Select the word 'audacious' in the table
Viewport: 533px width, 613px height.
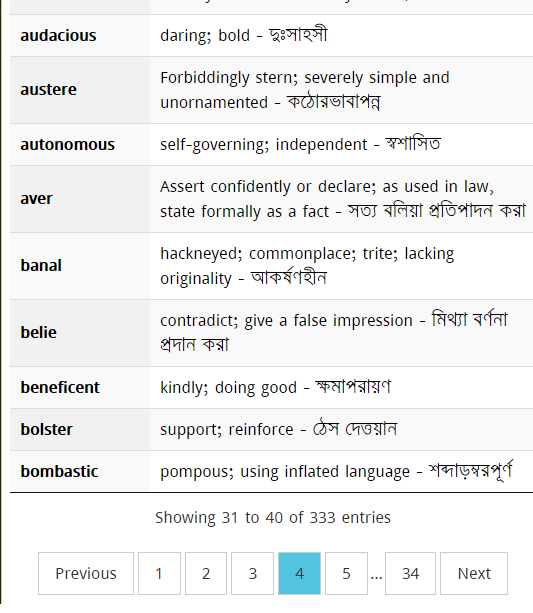58,36
